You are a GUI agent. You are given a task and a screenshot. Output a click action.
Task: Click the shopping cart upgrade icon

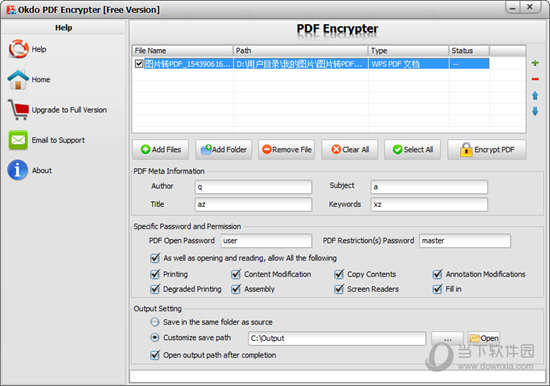coord(18,109)
